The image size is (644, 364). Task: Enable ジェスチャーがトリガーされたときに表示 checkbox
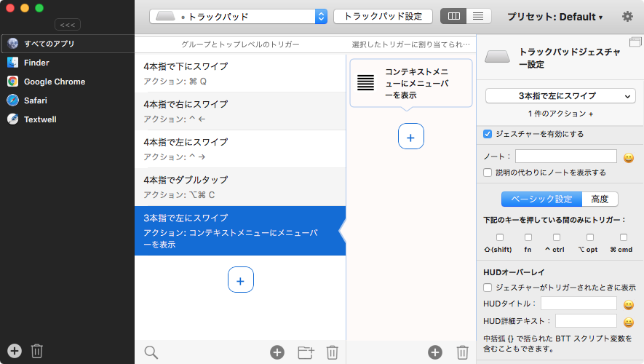[x=488, y=288]
